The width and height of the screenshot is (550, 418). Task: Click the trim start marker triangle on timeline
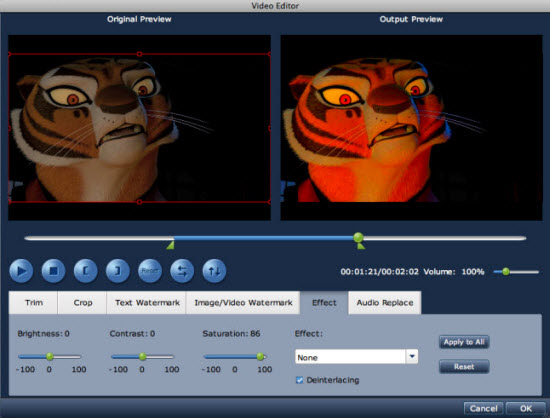(170, 245)
